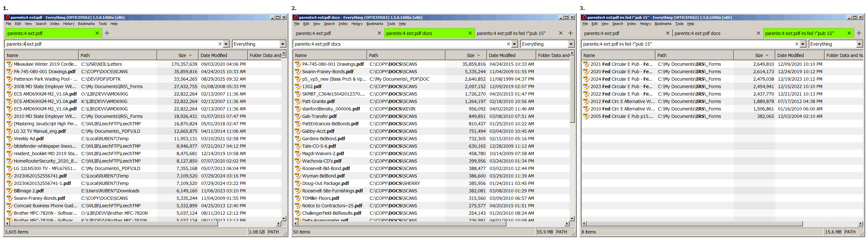Sort by Path column in window 1
The height and width of the screenshot is (240, 868).
(x=118, y=55)
